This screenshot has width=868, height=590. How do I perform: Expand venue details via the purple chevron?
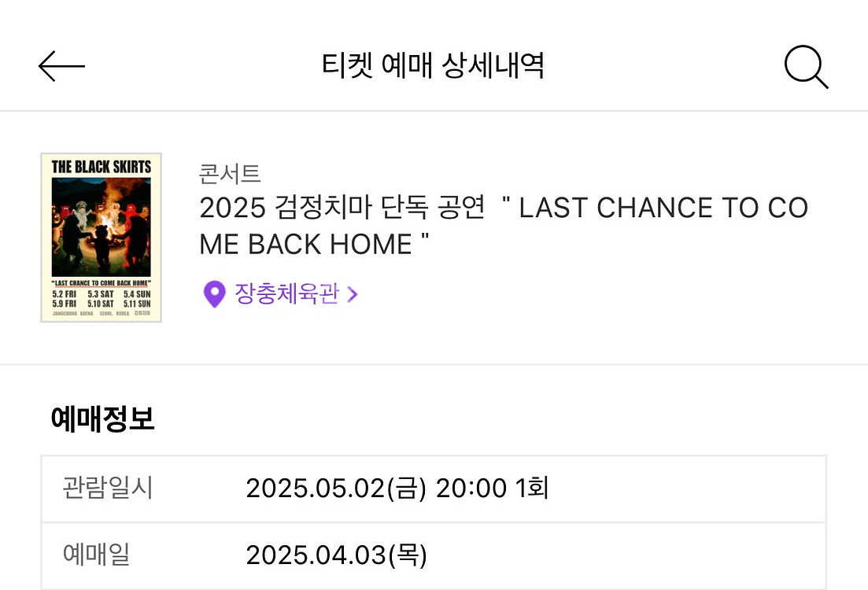tap(352, 294)
